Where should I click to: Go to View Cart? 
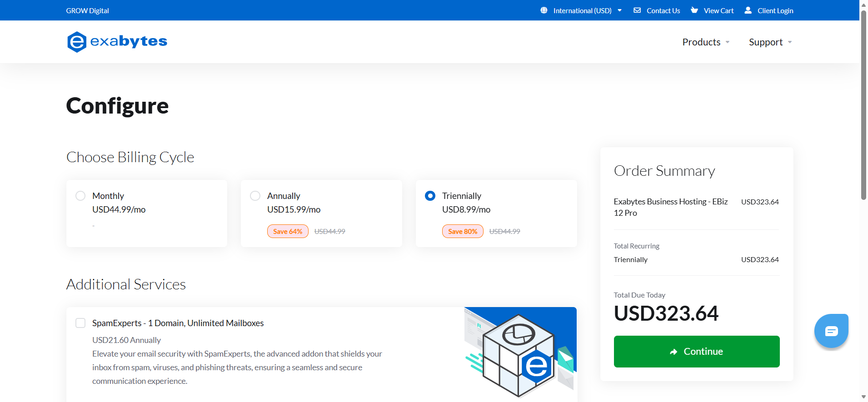(x=718, y=10)
